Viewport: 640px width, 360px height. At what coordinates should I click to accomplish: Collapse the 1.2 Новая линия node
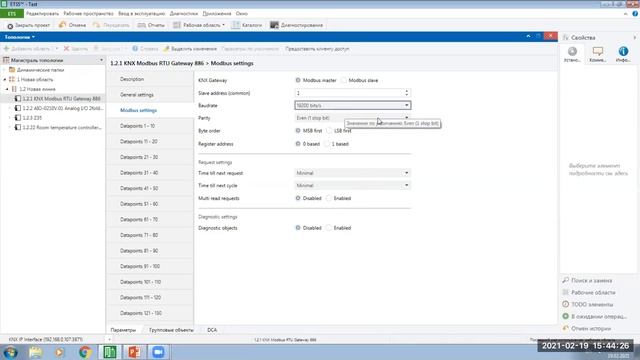click(x=7, y=89)
